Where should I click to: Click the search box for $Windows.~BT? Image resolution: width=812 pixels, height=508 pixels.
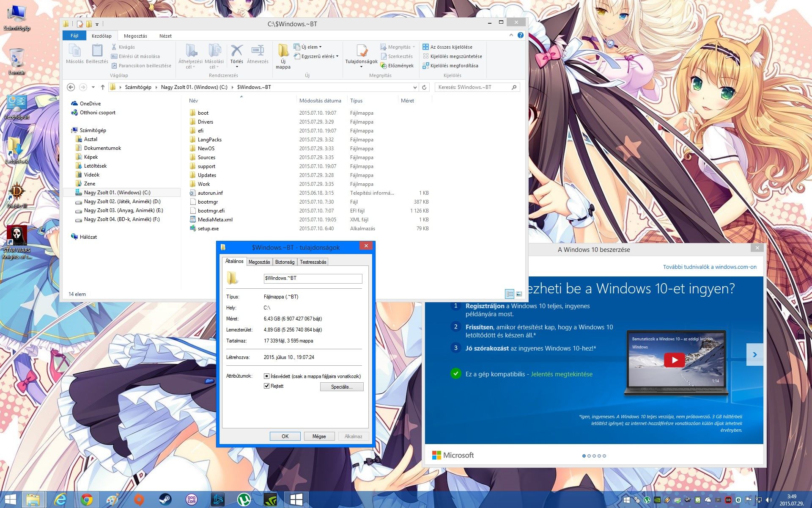pyautogui.click(x=474, y=87)
